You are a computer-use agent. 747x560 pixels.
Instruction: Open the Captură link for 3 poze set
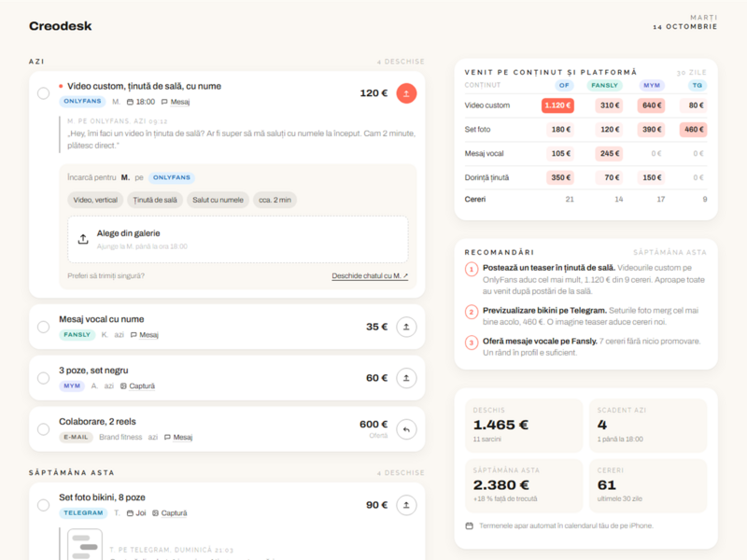coord(142,386)
